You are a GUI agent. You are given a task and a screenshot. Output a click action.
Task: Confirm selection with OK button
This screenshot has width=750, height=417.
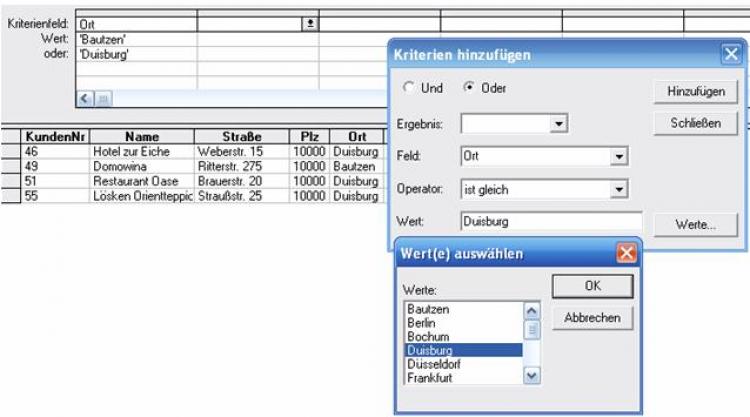tap(592, 287)
